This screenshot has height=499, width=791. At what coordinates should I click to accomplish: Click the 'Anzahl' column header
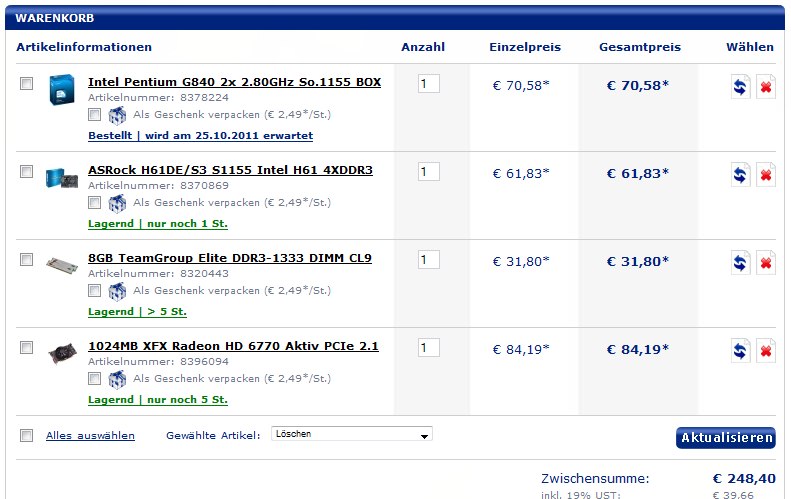coord(423,47)
